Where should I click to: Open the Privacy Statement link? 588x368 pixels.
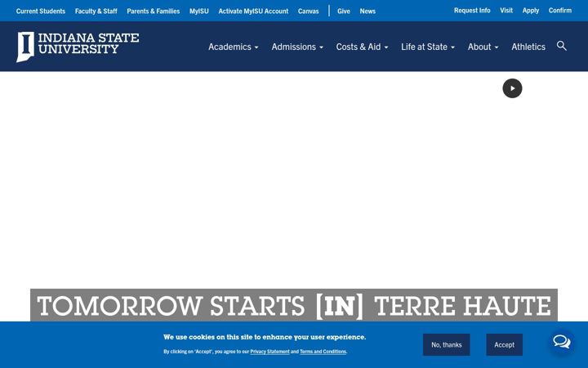(270, 352)
